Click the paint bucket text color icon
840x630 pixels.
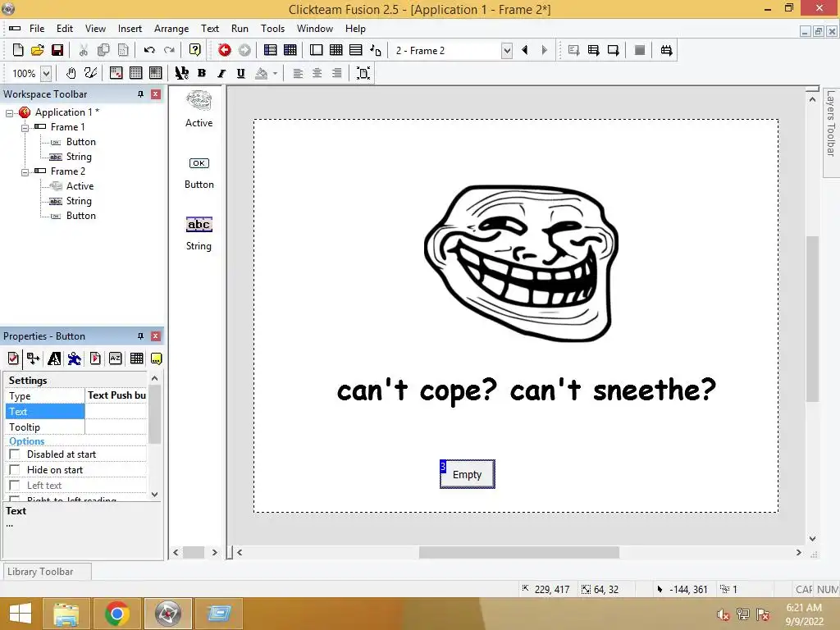pyautogui.click(x=262, y=73)
